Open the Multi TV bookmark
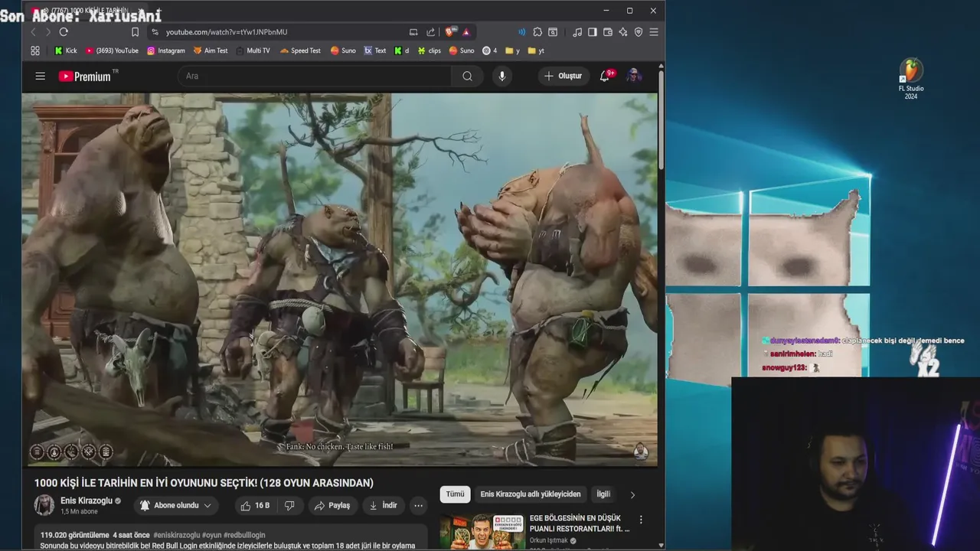The width and height of the screenshot is (980, 551). click(x=253, y=51)
